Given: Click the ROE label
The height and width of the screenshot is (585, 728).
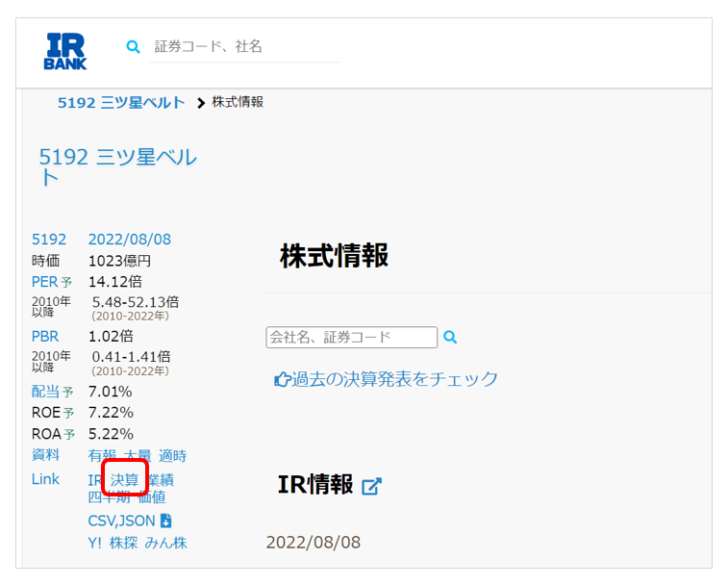Looking at the screenshot, I should 46,413.
